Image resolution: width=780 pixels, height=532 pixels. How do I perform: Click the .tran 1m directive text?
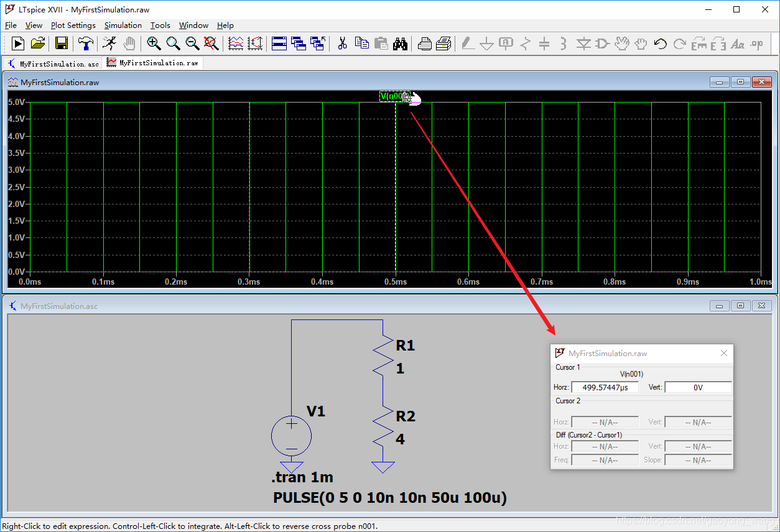pyautogui.click(x=302, y=477)
